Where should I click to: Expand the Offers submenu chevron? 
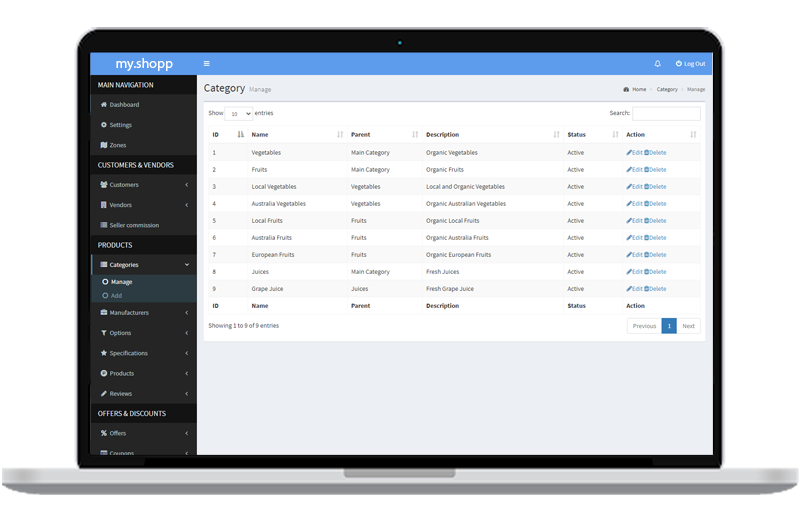click(187, 433)
